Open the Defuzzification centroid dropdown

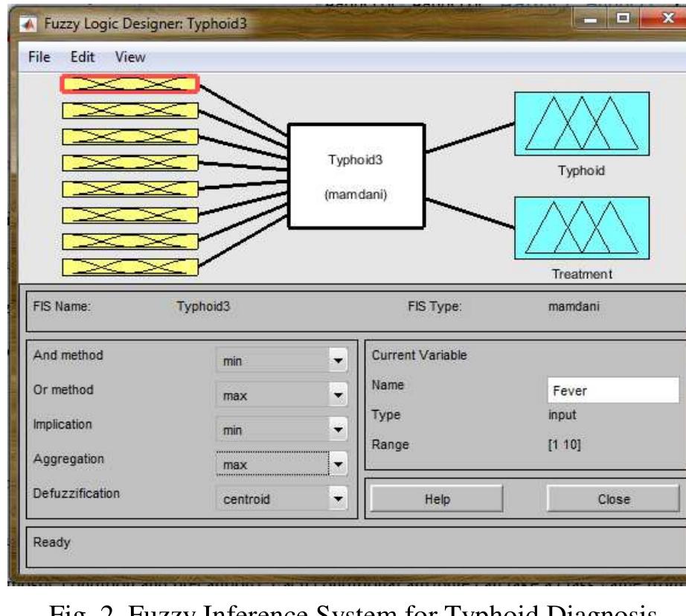pos(282,498)
